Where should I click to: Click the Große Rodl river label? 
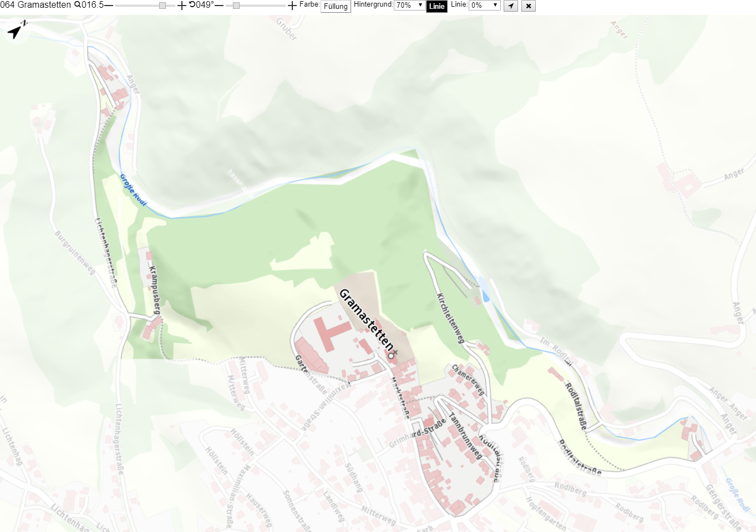pyautogui.click(x=134, y=190)
